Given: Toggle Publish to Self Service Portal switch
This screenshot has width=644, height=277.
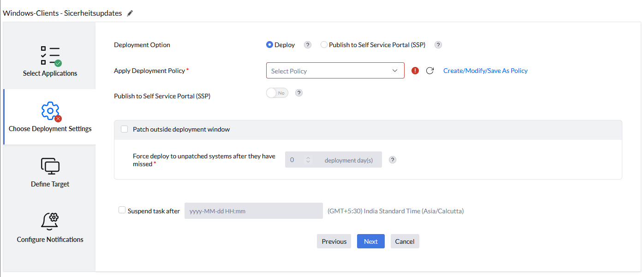Looking at the screenshot, I should [x=277, y=93].
